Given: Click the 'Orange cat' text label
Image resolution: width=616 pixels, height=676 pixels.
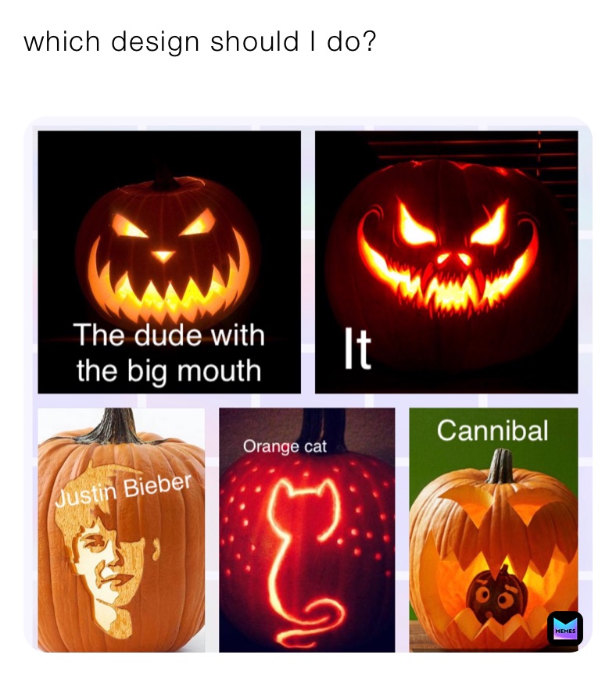Looking at the screenshot, I should pyautogui.click(x=285, y=447).
